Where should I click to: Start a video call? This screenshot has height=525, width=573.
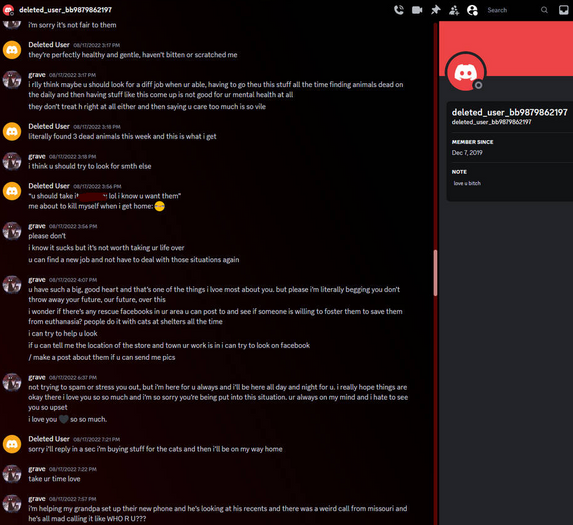click(x=417, y=10)
